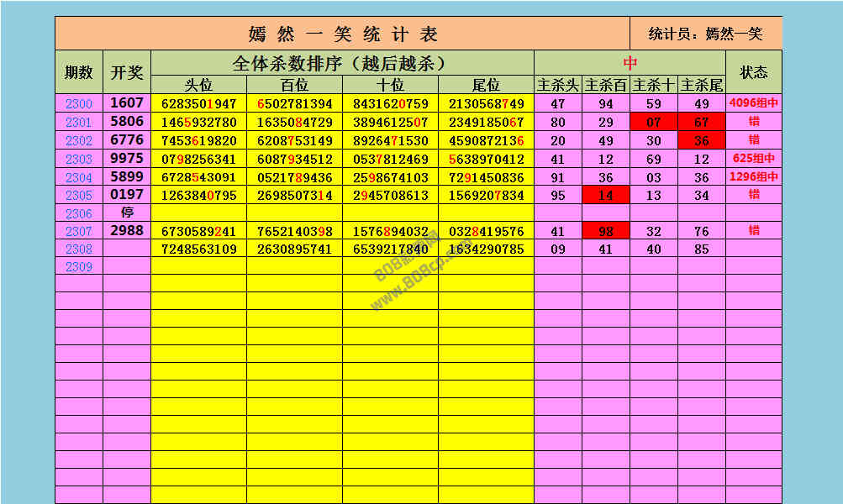Open the period 2305 link
843x504 pixels.
click(x=79, y=196)
